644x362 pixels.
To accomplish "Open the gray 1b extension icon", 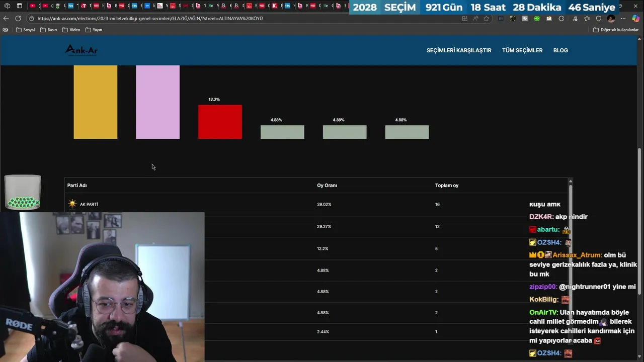I will [x=525, y=19].
